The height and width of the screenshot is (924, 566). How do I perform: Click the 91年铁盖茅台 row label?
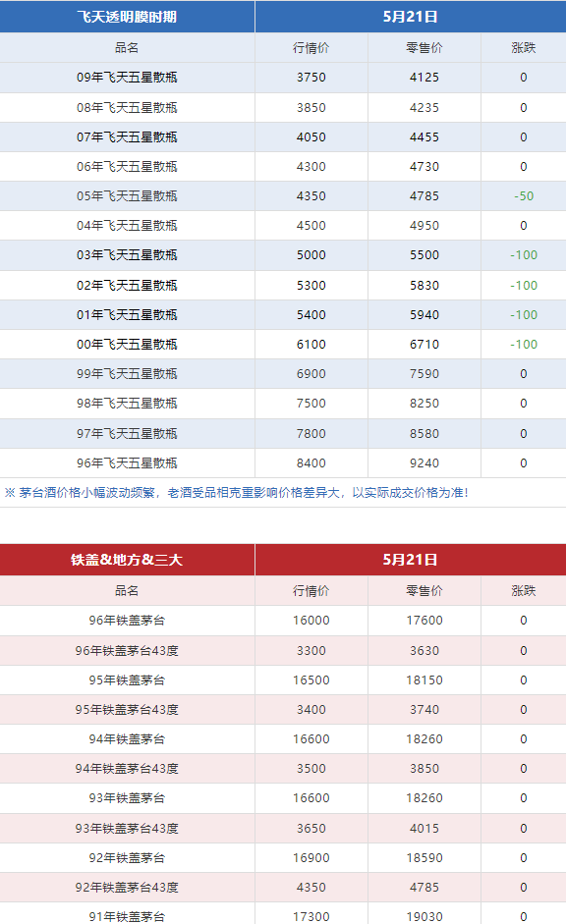click(x=127, y=916)
